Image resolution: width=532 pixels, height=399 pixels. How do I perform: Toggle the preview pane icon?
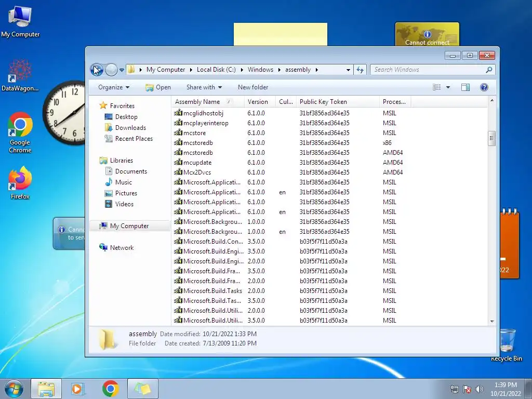(465, 87)
